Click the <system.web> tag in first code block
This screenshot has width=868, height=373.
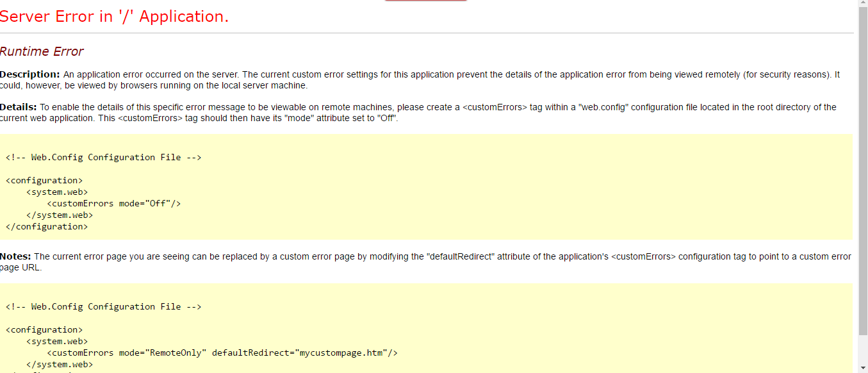57,192
